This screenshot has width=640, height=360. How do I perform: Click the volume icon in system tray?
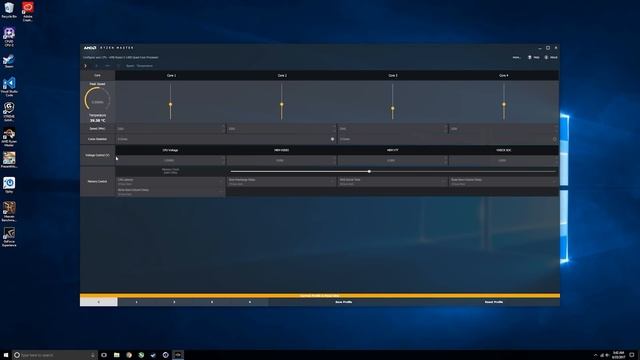click(x=607, y=356)
